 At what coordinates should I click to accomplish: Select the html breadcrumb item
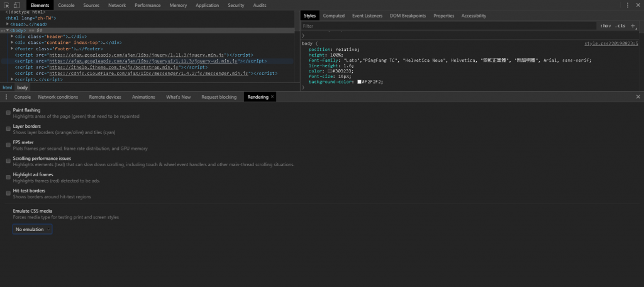coord(8,87)
